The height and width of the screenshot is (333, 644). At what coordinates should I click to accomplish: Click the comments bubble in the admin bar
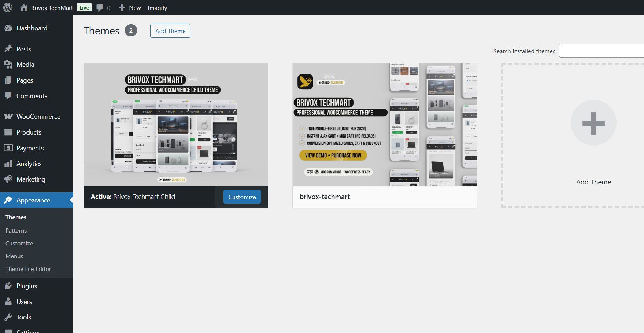[x=99, y=7]
